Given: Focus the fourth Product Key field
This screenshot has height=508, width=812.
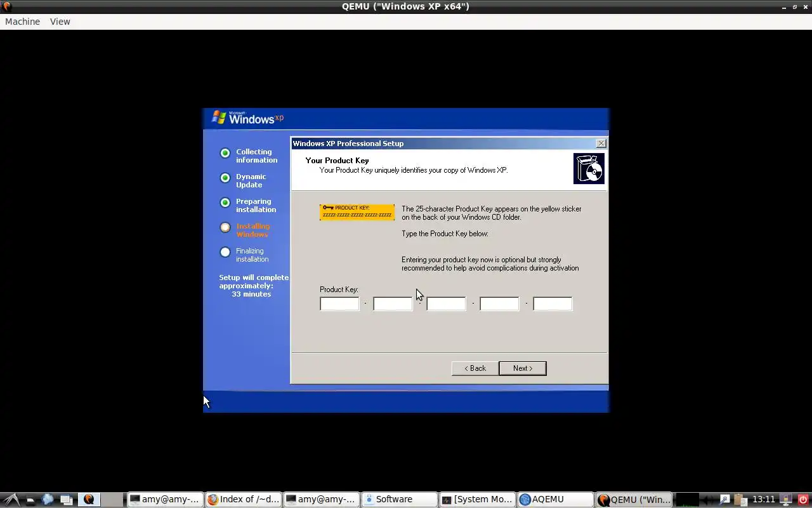Looking at the screenshot, I should (x=499, y=304).
